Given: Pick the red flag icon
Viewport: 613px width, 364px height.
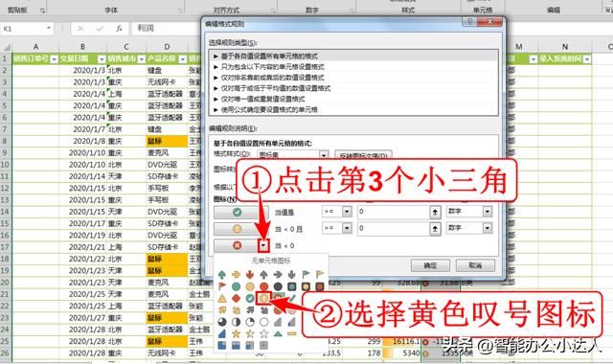Looking at the screenshot, I should (222, 286).
